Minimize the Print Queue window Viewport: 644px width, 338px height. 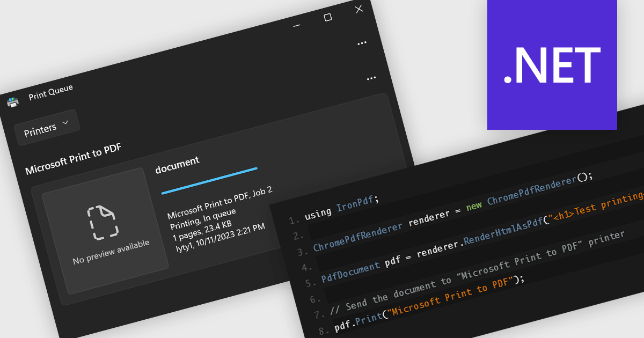(x=297, y=25)
